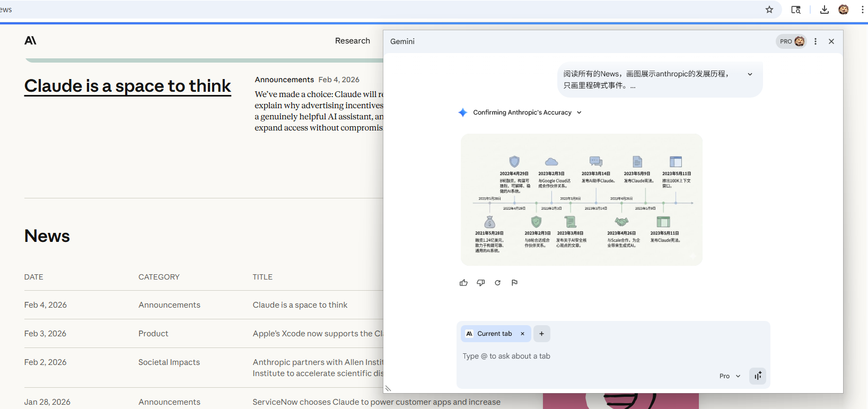The width and height of the screenshot is (868, 409).
Task: Click the featured Announcements category label
Action: pos(284,80)
